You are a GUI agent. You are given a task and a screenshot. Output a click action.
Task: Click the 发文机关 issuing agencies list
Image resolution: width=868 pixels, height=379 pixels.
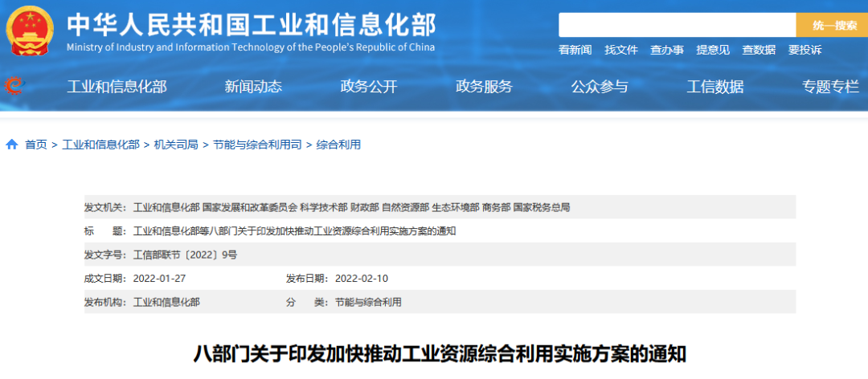pos(351,207)
